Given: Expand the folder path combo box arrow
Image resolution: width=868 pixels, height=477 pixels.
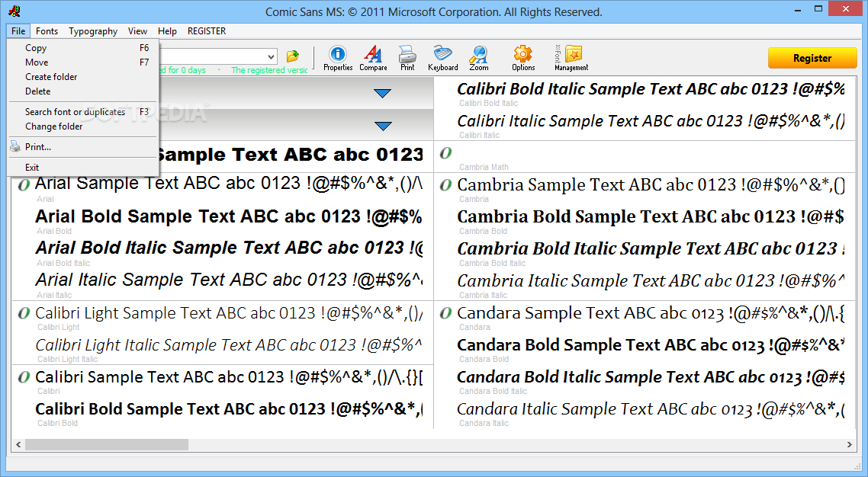Looking at the screenshot, I should [271, 56].
